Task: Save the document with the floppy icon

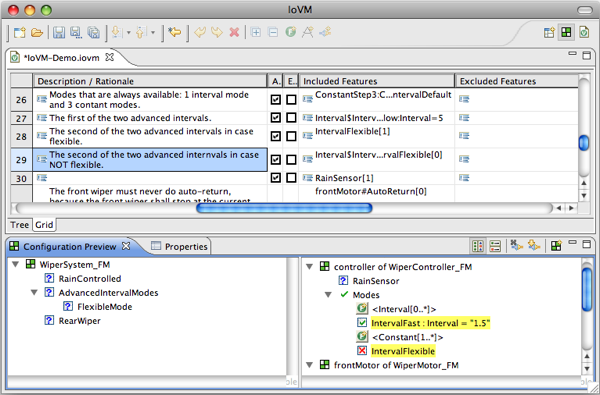Action: (x=59, y=33)
